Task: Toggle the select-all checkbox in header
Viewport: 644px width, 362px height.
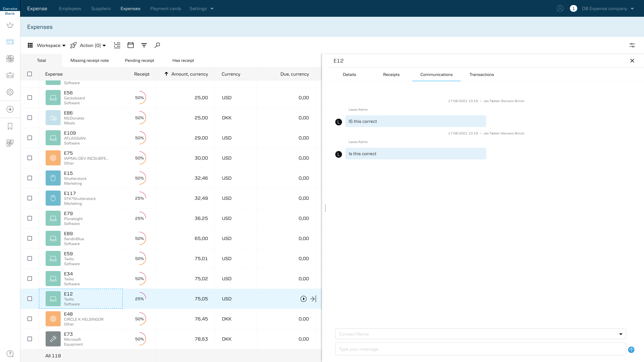Action: tap(30, 74)
